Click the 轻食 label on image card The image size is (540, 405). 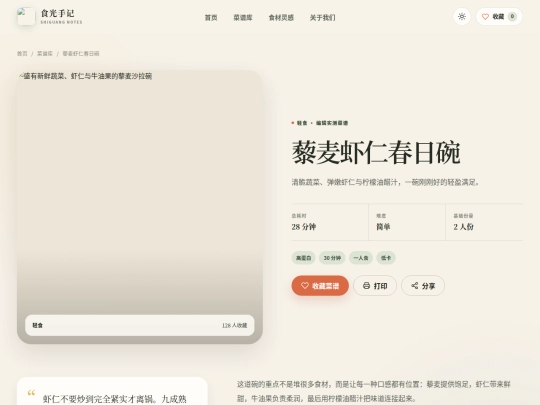[x=38, y=325]
